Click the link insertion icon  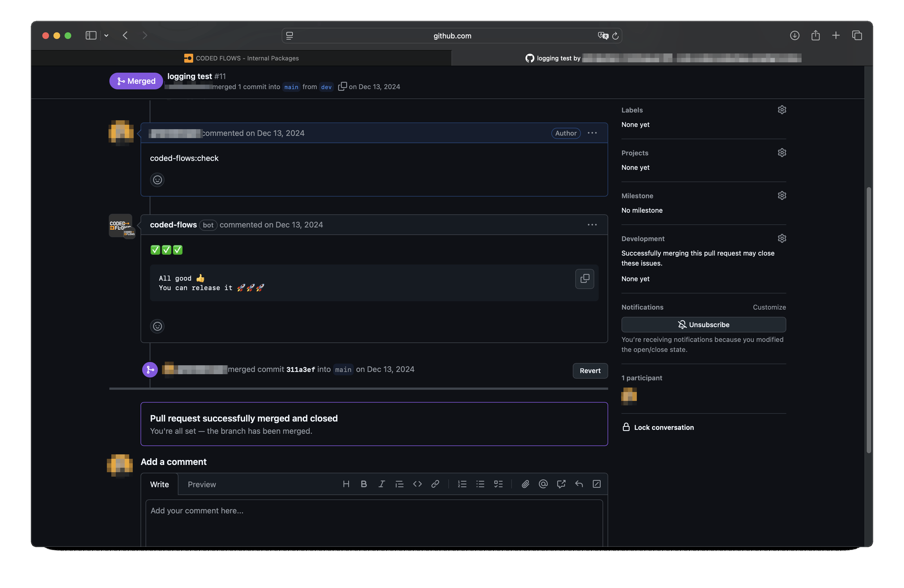(x=435, y=484)
